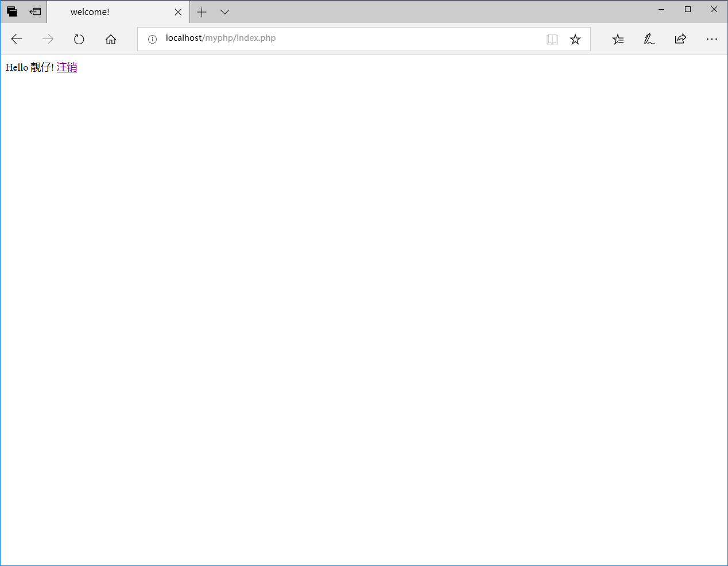Add notes with pen icon
728x566 pixels.
click(649, 39)
